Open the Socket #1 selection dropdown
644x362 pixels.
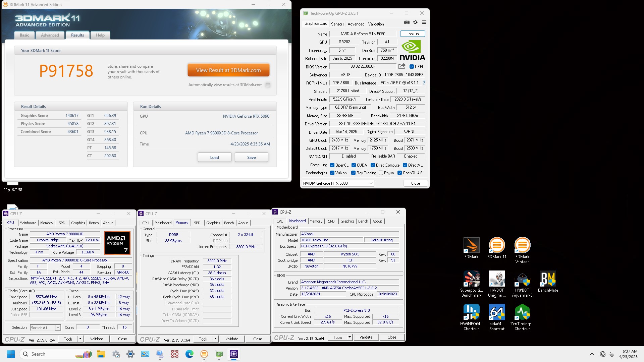click(x=45, y=327)
